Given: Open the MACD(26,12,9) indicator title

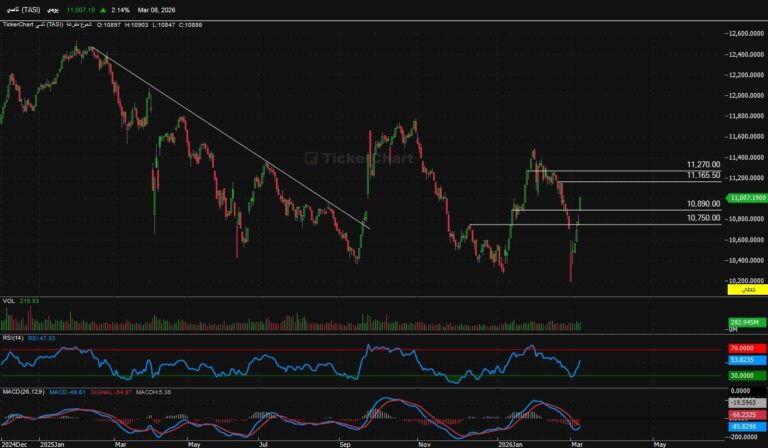Looking at the screenshot, I should click(21, 388).
